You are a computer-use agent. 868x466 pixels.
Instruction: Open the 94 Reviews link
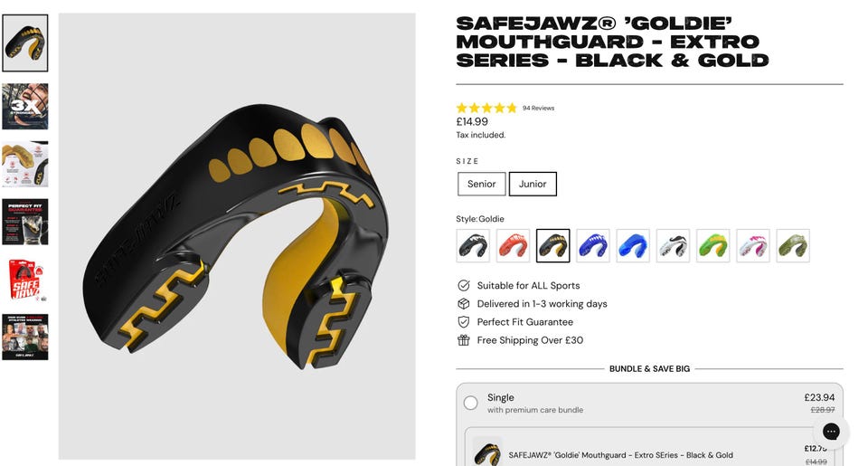click(x=538, y=108)
